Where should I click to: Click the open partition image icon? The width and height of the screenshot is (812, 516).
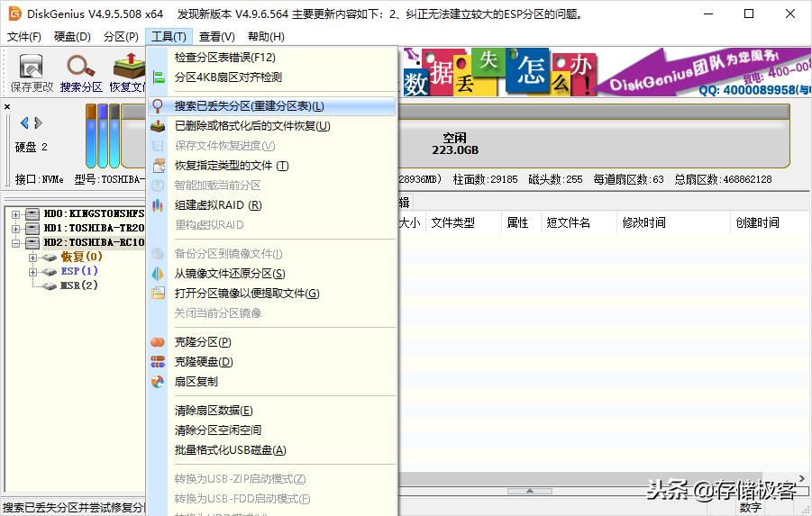click(x=158, y=293)
